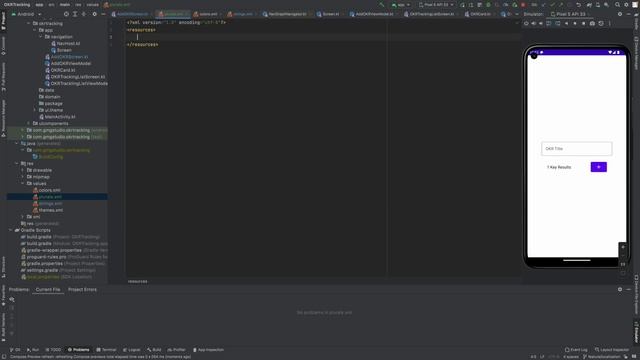This screenshot has height=360, width=640.
Task: Click the emulator power button icon
Action: point(526,24)
